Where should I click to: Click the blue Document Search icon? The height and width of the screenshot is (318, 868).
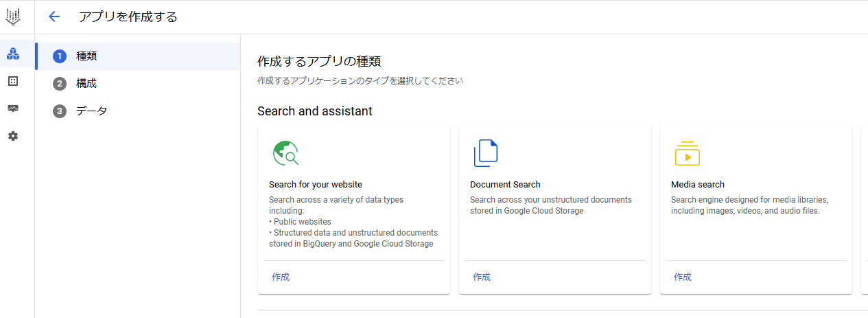[x=485, y=153]
